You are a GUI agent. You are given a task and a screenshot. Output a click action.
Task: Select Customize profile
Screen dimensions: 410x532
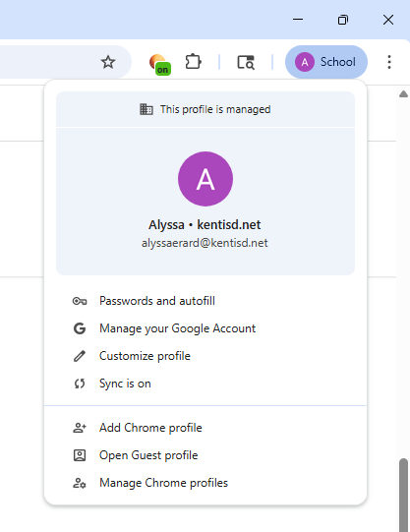point(205,356)
